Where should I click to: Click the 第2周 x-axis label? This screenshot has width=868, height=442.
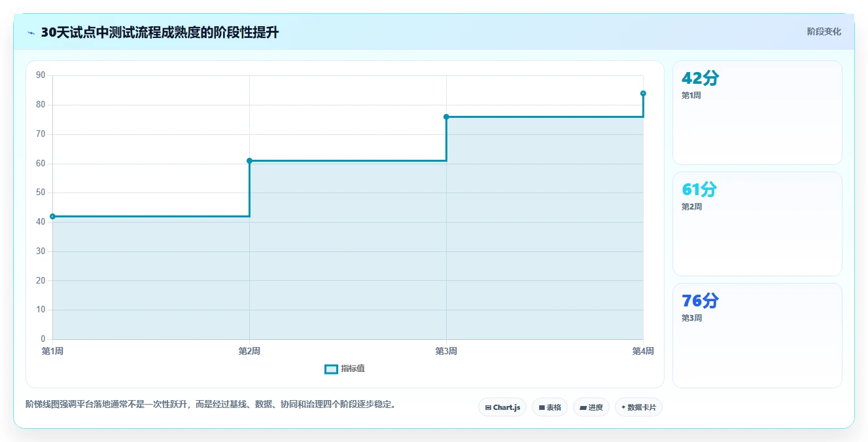[249, 352]
